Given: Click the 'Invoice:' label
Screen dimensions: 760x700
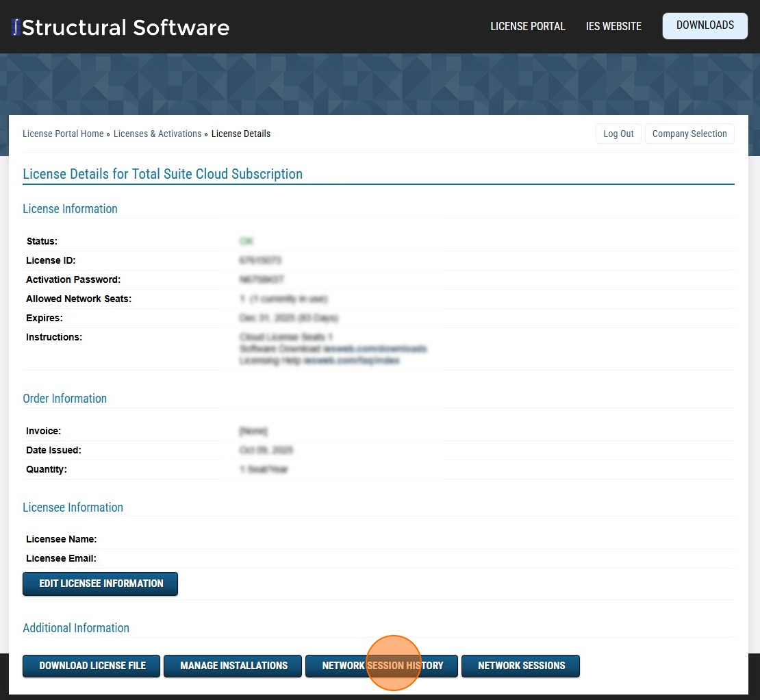Looking at the screenshot, I should (43, 431).
